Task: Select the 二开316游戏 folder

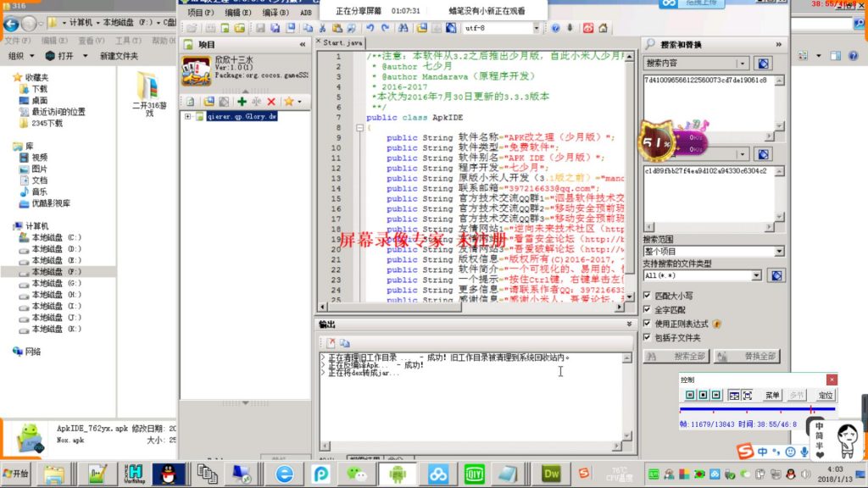Action: coord(149,94)
